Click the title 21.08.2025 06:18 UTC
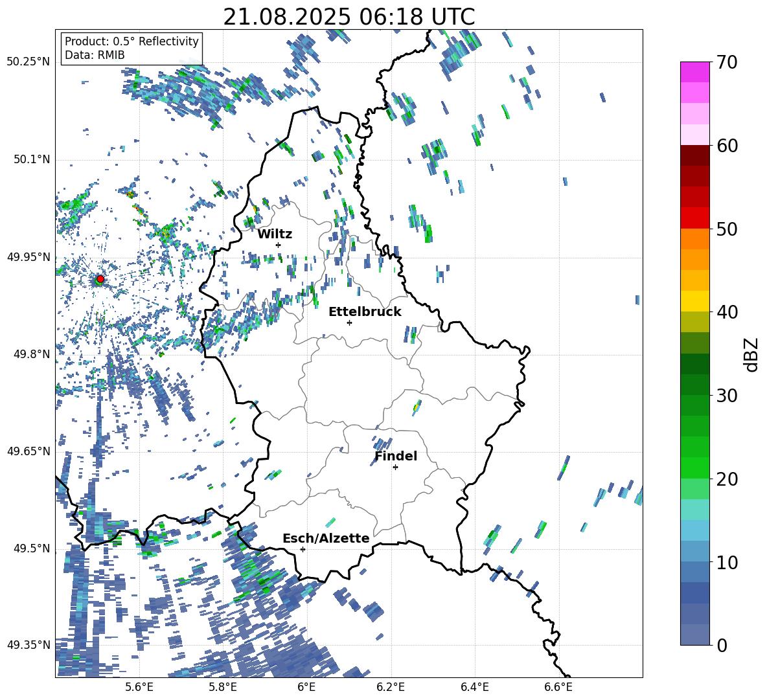767x700 pixels. point(349,17)
